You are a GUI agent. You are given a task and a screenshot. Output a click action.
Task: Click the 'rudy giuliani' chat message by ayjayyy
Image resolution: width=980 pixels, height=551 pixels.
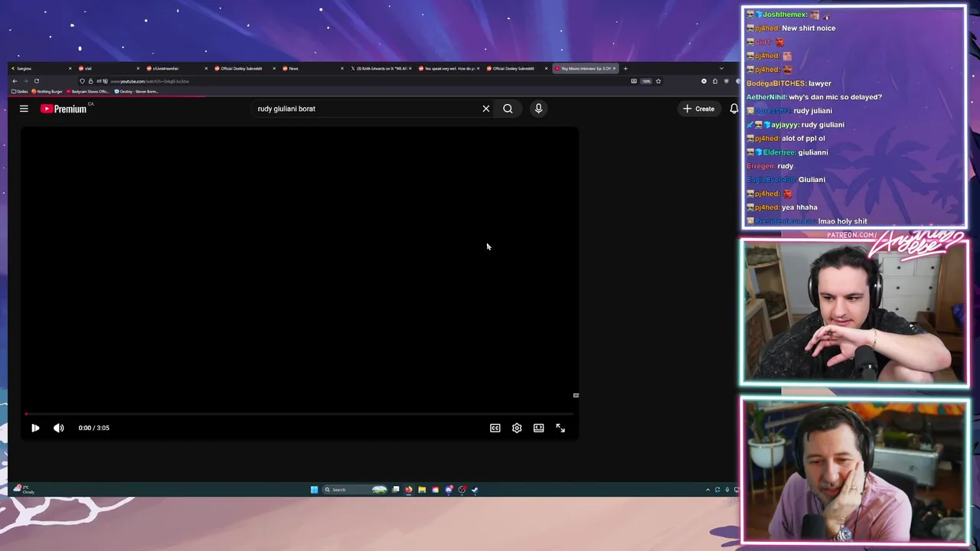[823, 125]
